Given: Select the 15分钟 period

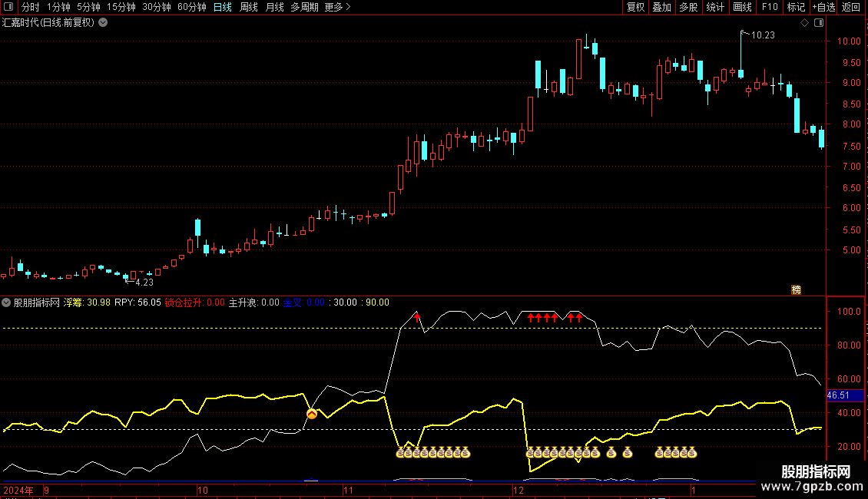Looking at the screenshot, I should pos(121,7).
